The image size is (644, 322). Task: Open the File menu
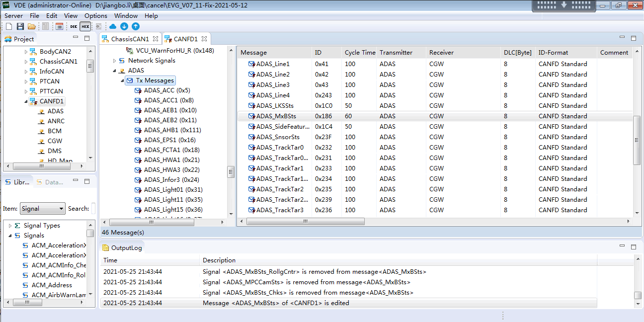(x=34, y=15)
